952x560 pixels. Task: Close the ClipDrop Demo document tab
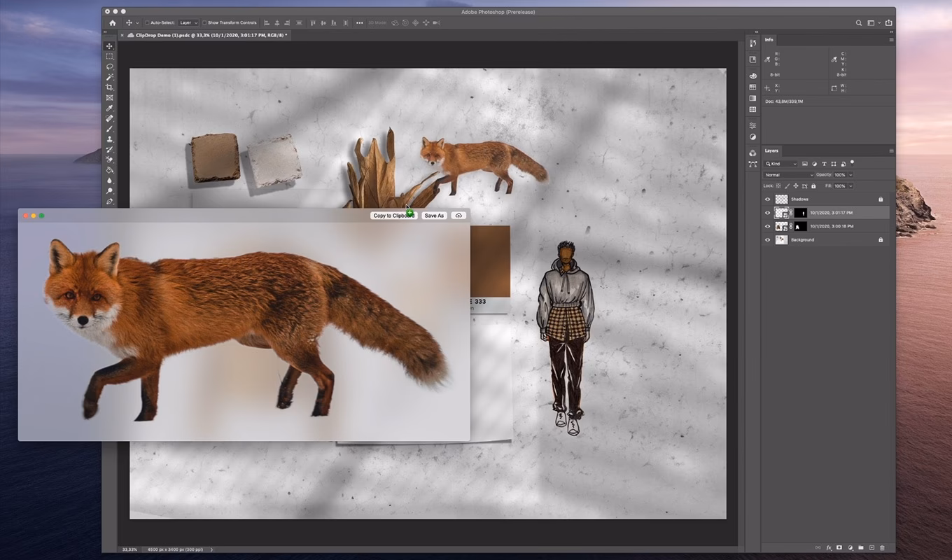[122, 35]
